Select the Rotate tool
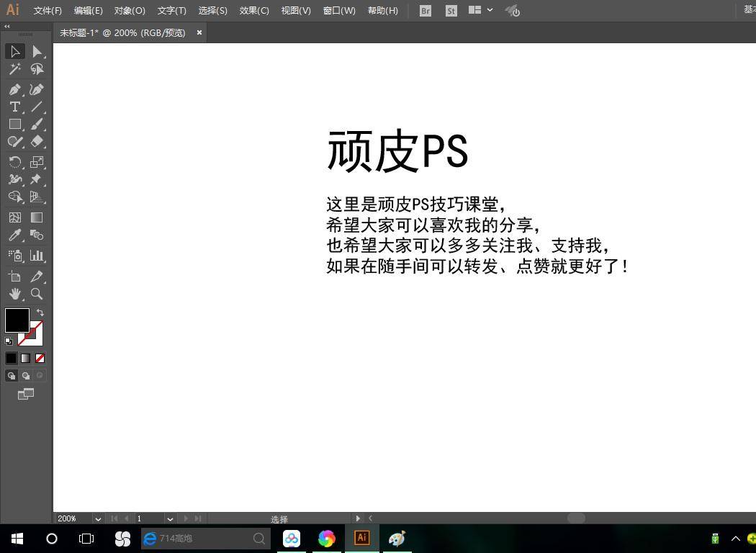This screenshot has height=553, width=756. pyautogui.click(x=15, y=162)
